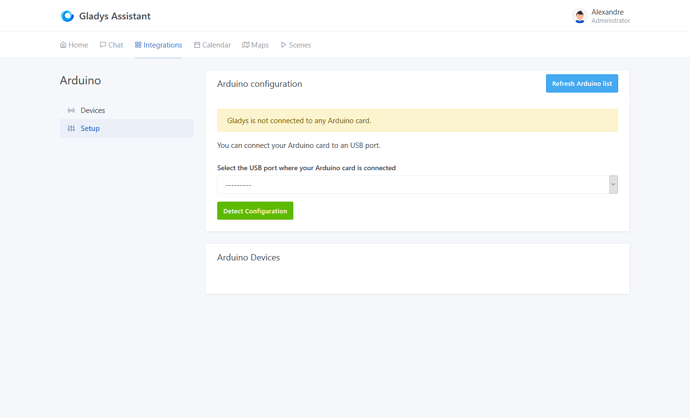
Task: Open the Alexandre user avatar menu
Action: pos(580,16)
